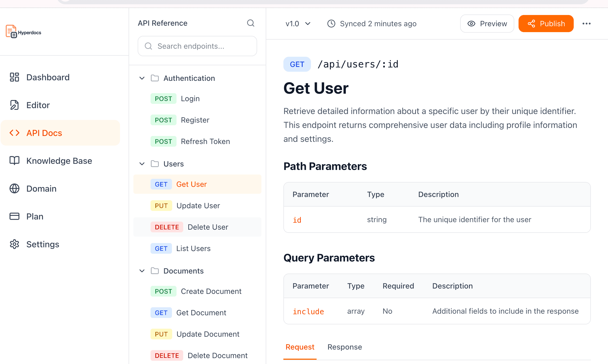The image size is (608, 364).
Task: Select the Request tab
Action: (x=300, y=347)
